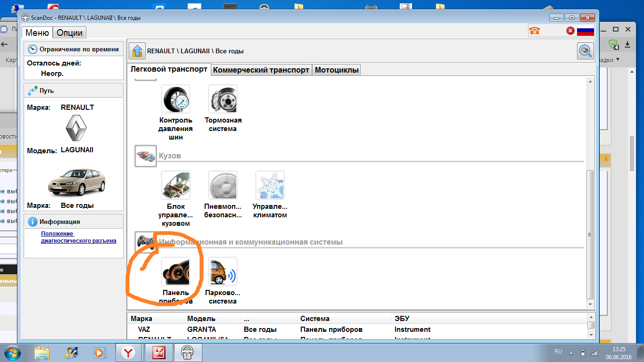Viewport: 644px width, 362px height.
Task: Click the red image-editor taskbar icon
Action: pyautogui.click(x=158, y=353)
